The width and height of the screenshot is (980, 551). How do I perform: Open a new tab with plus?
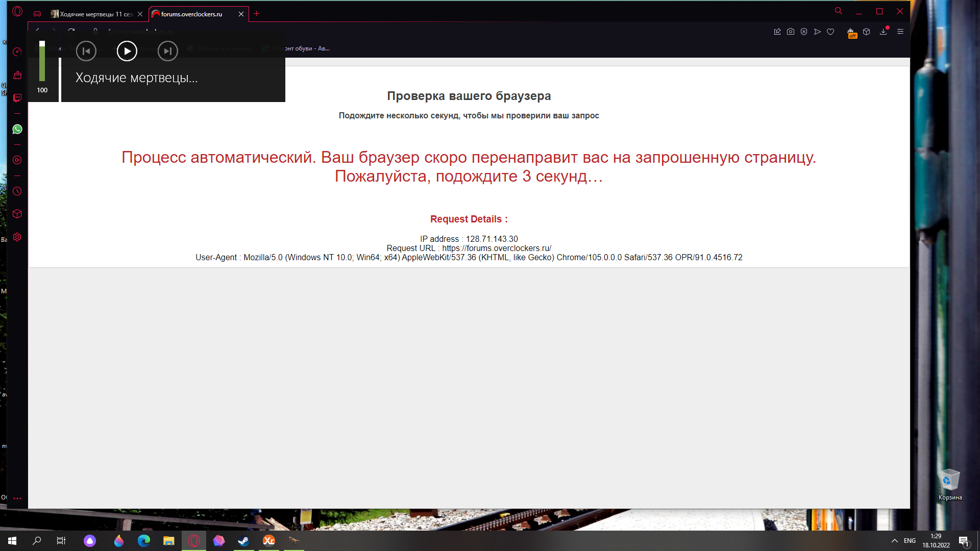[x=257, y=14]
